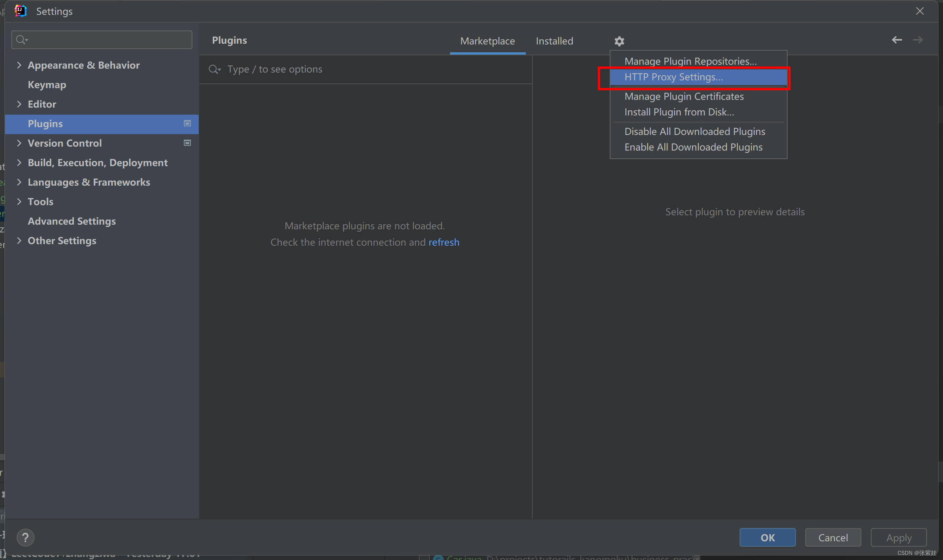The image size is (943, 560).
Task: Expand the Tools section
Action: coord(19,202)
